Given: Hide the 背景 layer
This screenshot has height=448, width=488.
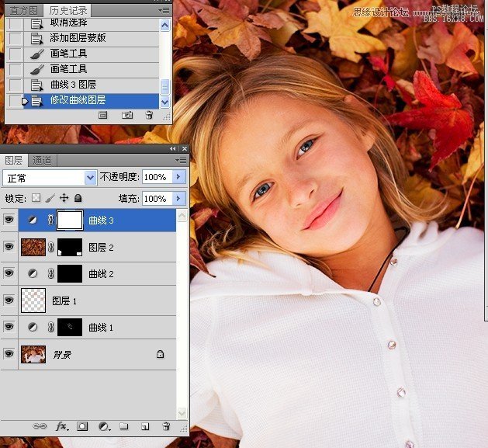Looking at the screenshot, I should [x=9, y=354].
